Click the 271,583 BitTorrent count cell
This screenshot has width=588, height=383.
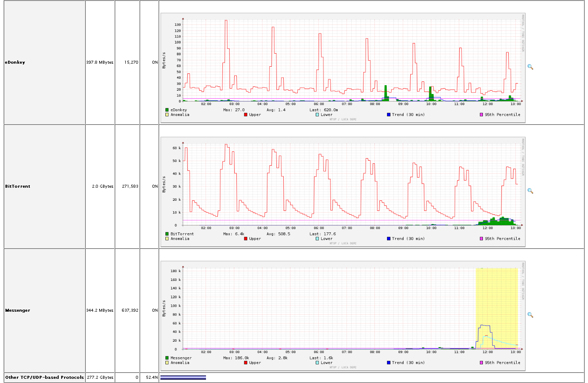130,186
